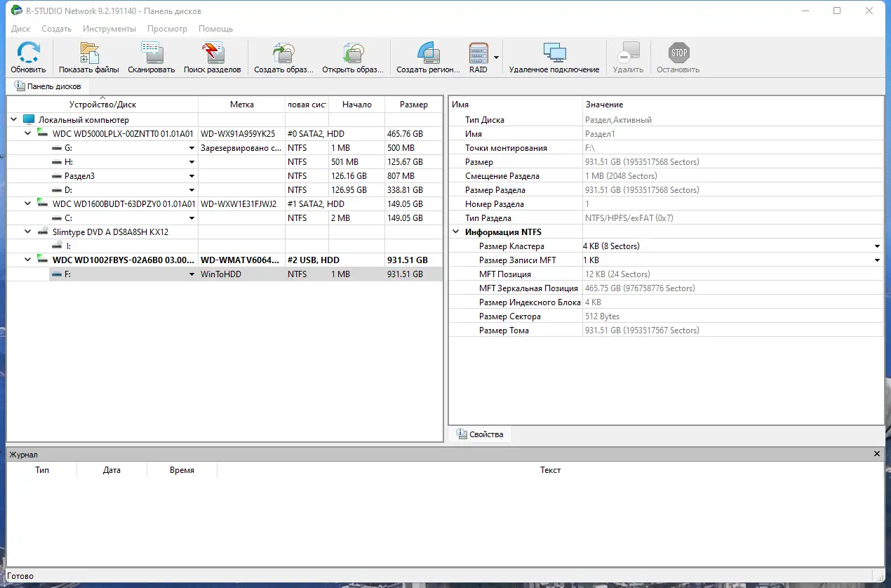Open the dropdown arrow on F: row

pyautogui.click(x=192, y=274)
